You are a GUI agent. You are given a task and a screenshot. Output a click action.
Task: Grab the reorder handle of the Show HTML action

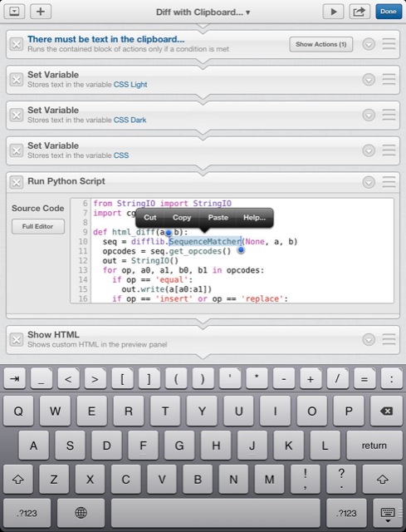pyautogui.click(x=389, y=339)
